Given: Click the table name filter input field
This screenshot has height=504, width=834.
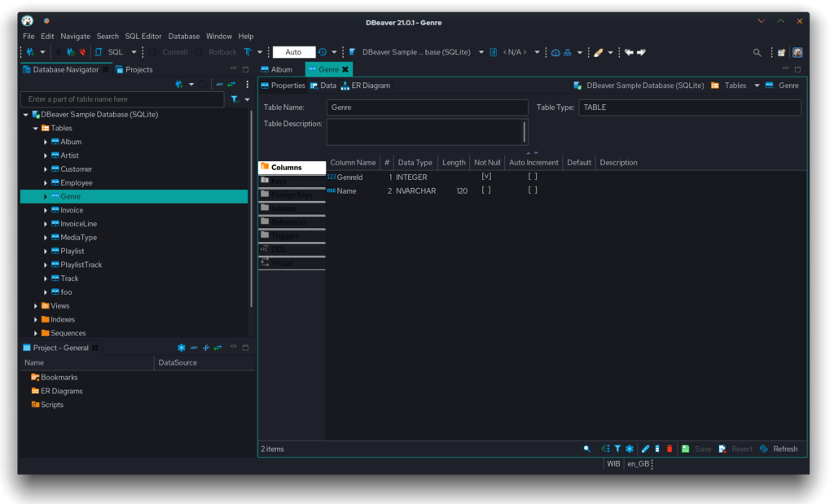Looking at the screenshot, I should tap(122, 99).
